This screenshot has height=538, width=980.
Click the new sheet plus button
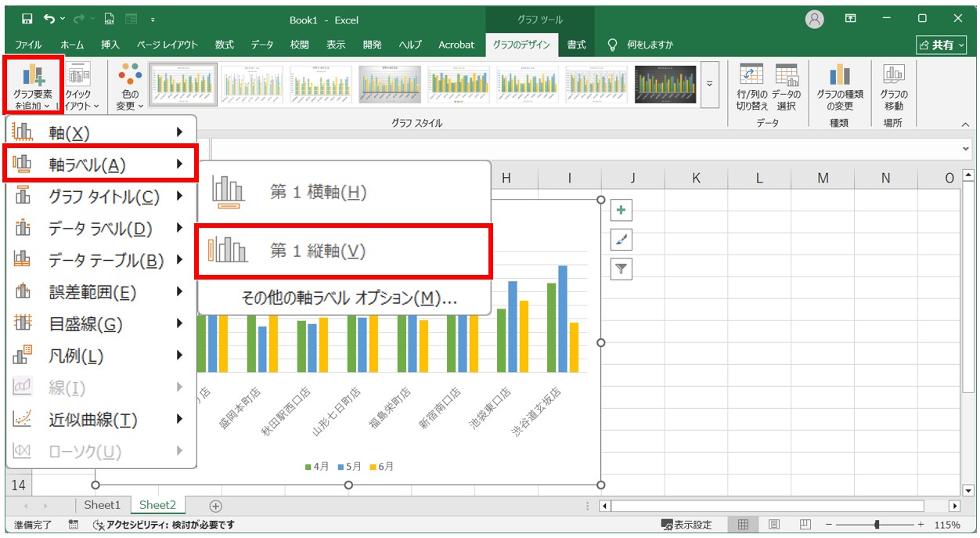[x=216, y=506]
